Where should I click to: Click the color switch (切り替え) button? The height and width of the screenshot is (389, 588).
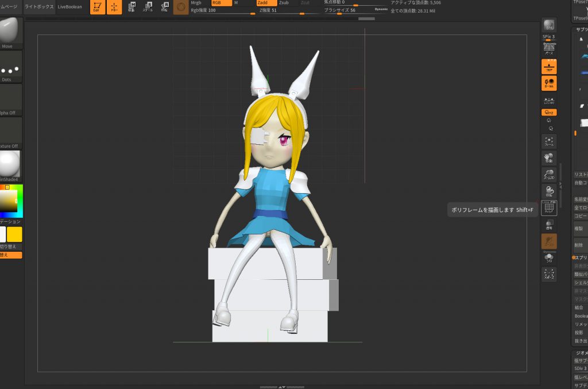(10, 247)
